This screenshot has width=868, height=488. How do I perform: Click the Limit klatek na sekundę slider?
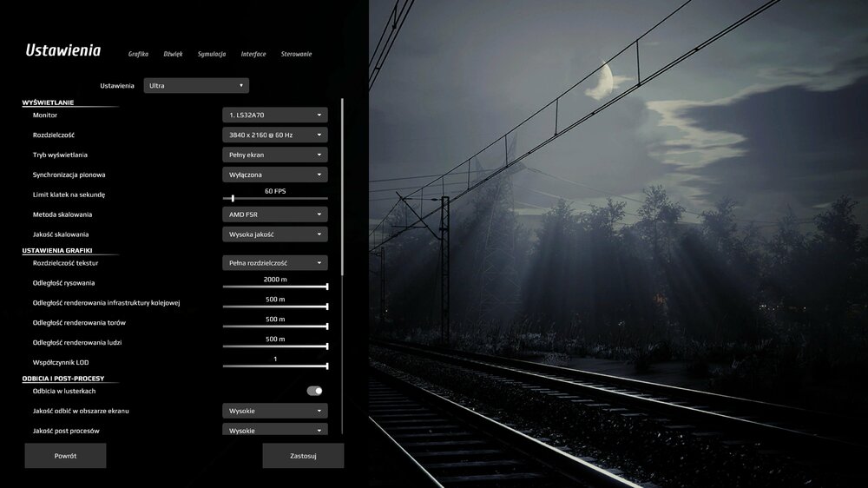pos(275,198)
